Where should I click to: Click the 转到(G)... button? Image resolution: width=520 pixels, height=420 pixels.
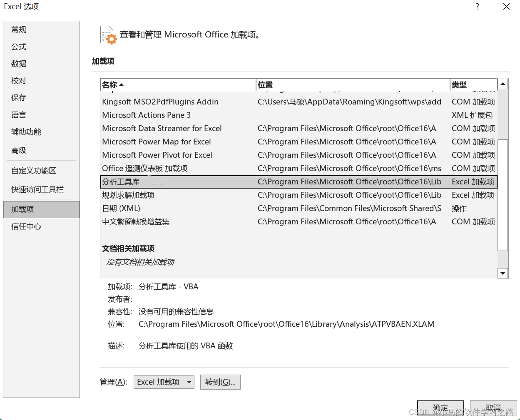click(x=220, y=382)
